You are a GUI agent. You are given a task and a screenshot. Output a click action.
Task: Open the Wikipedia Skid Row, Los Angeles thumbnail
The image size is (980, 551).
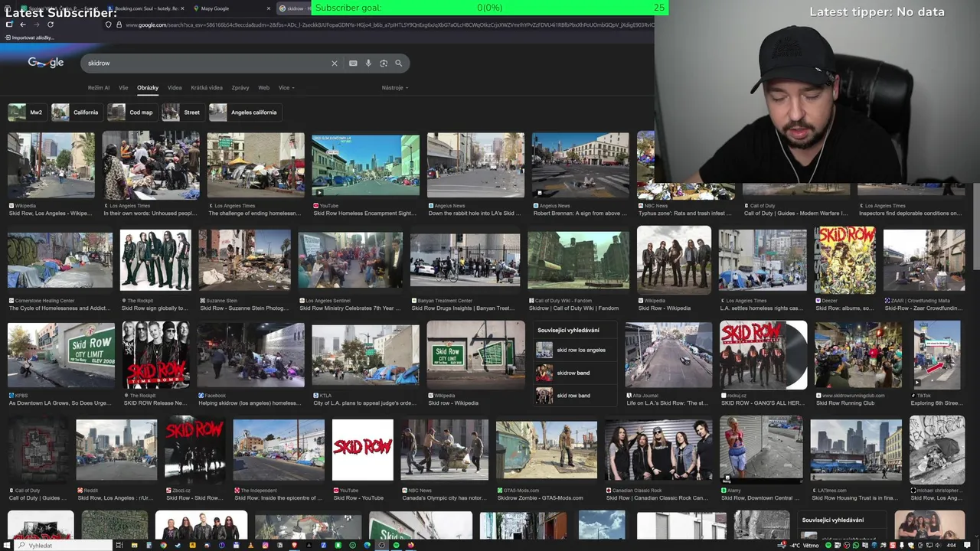51,165
